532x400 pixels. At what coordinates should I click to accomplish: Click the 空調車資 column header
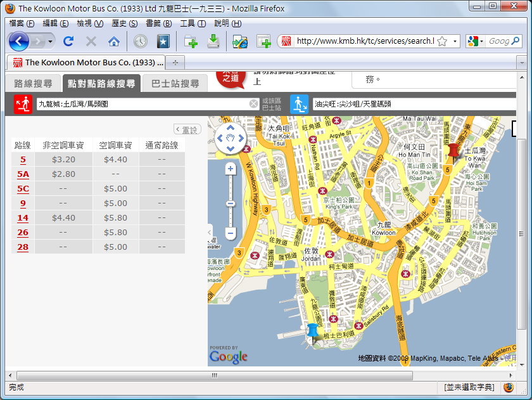tap(115, 145)
